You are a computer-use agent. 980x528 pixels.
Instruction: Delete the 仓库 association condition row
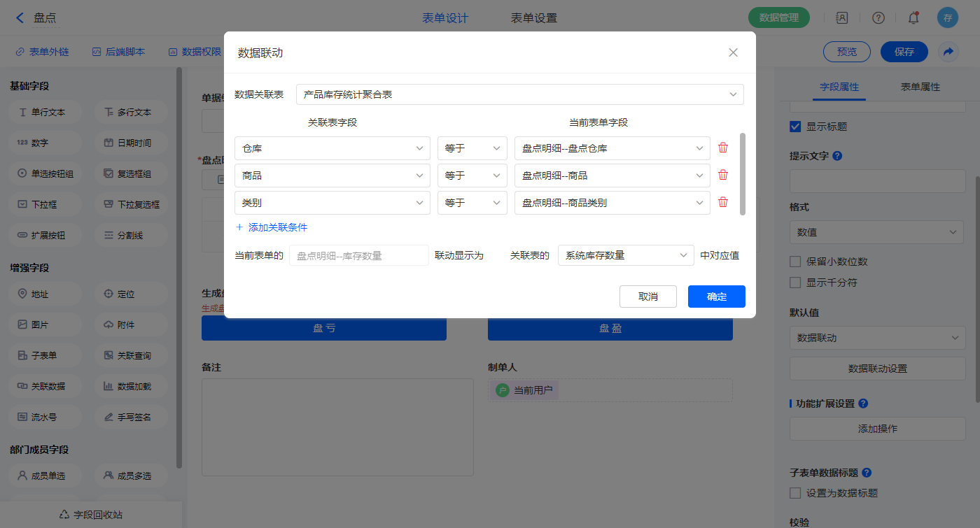(x=723, y=148)
